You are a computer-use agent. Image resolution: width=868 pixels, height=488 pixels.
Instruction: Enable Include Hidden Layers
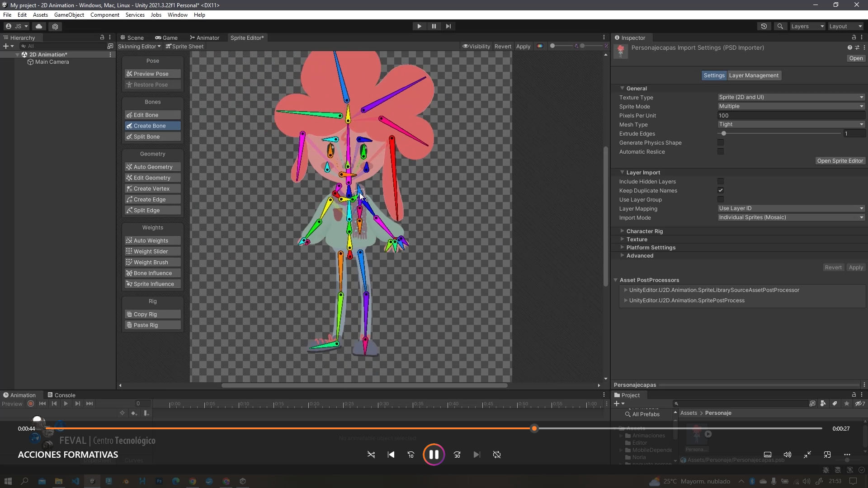click(x=721, y=181)
